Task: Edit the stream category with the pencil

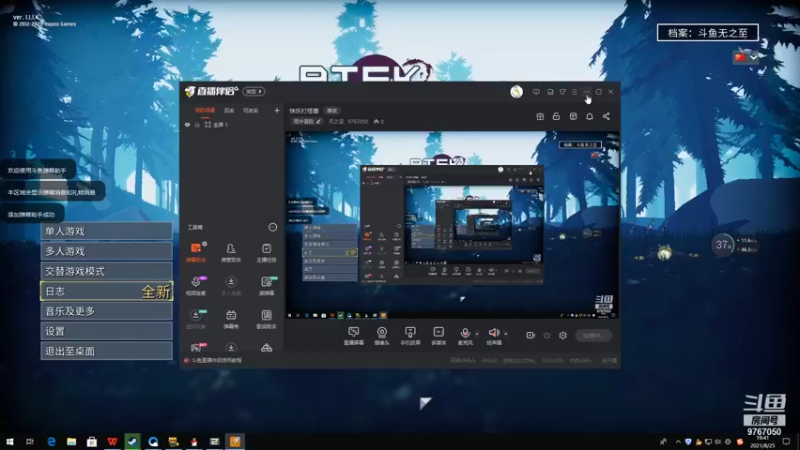Action: (318, 121)
